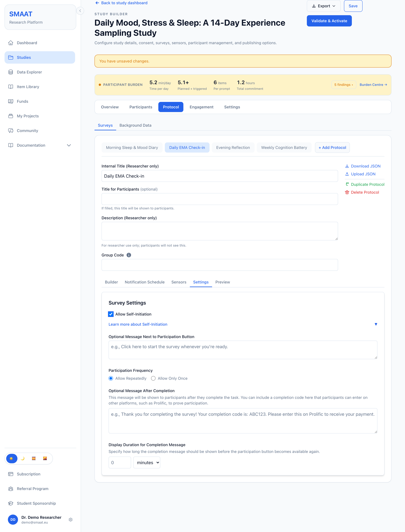Open the Export dropdown

point(324,6)
